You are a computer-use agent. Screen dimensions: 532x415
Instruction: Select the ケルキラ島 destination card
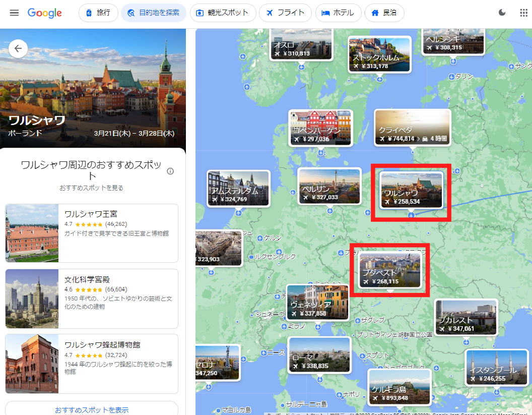pos(400,387)
